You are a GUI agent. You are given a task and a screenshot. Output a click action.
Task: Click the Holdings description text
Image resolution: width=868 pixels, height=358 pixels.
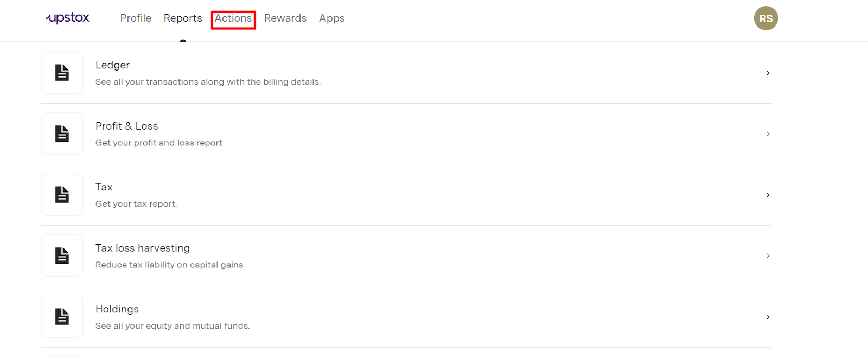tap(173, 326)
